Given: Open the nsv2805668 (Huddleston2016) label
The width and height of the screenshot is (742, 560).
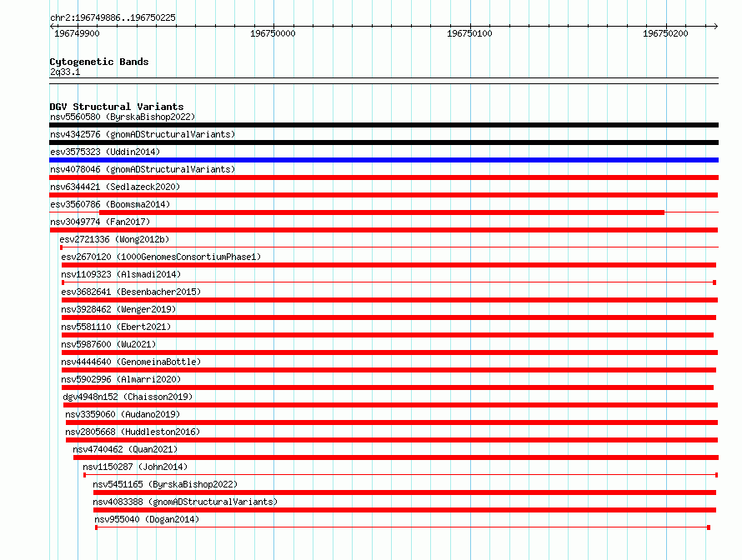Looking at the screenshot, I should click(133, 432).
